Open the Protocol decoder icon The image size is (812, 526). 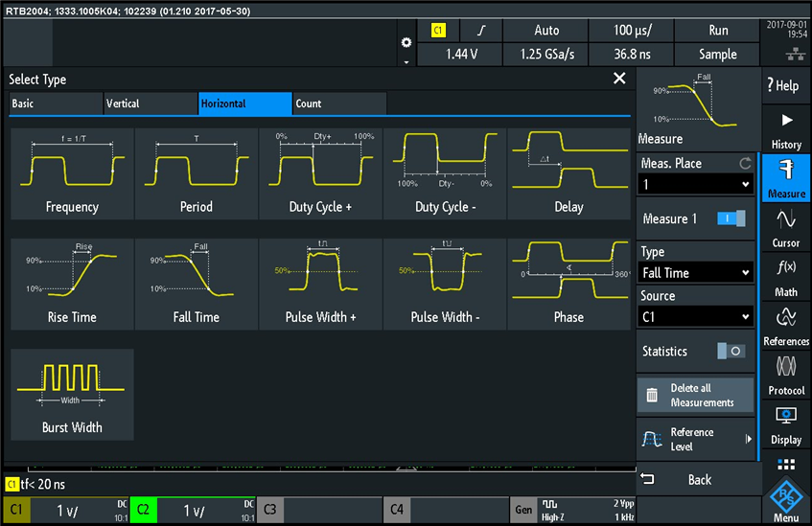[785, 375]
